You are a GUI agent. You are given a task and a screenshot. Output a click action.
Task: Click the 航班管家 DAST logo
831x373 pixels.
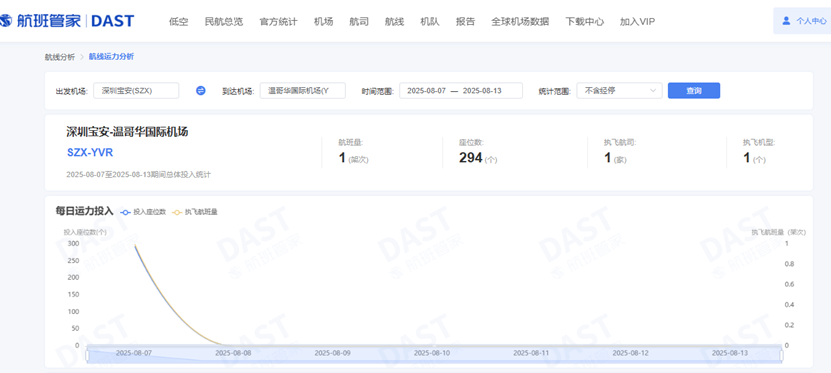[67, 21]
